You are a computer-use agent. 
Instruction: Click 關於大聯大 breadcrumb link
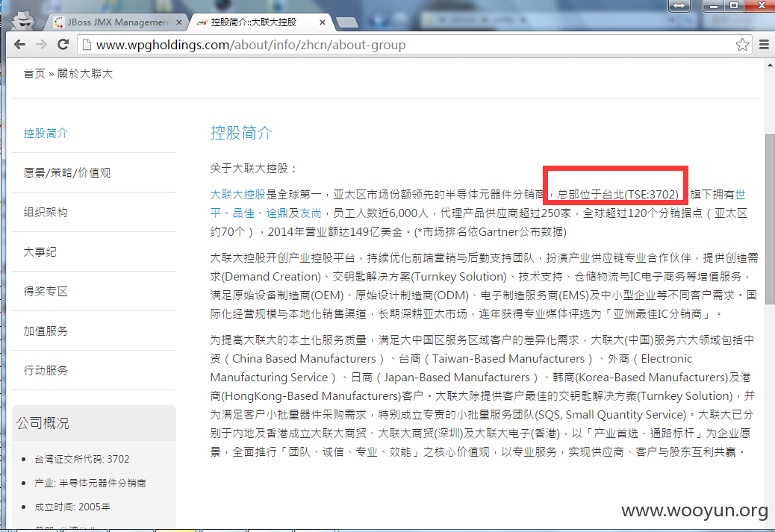[x=85, y=74]
